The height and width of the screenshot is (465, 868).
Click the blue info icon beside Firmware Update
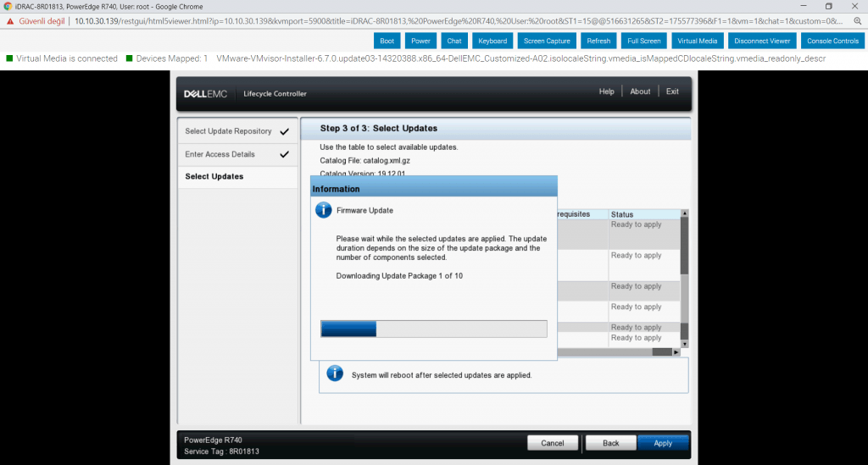coord(323,210)
